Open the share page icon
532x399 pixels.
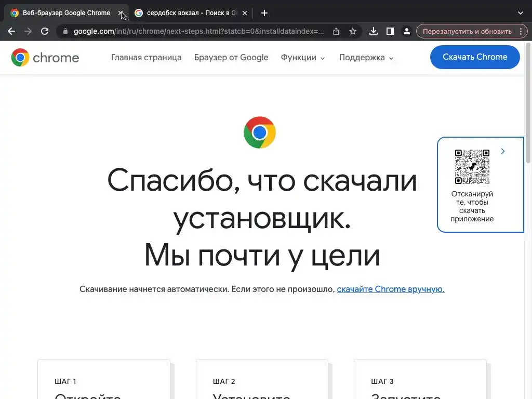tap(336, 31)
